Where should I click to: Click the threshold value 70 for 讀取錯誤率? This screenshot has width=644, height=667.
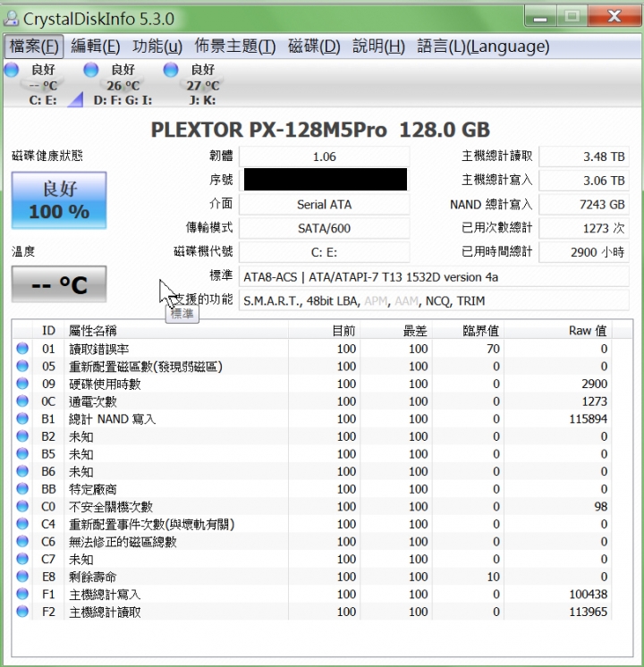coord(493,349)
